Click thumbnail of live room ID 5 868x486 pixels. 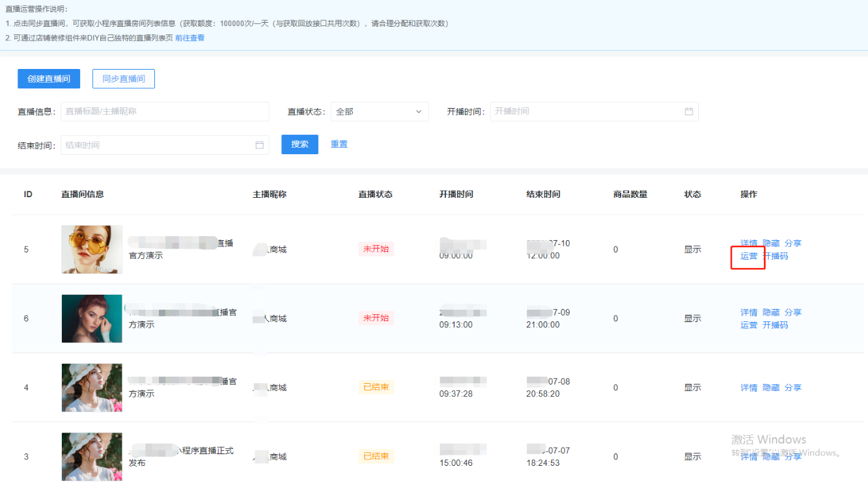pyautogui.click(x=92, y=250)
